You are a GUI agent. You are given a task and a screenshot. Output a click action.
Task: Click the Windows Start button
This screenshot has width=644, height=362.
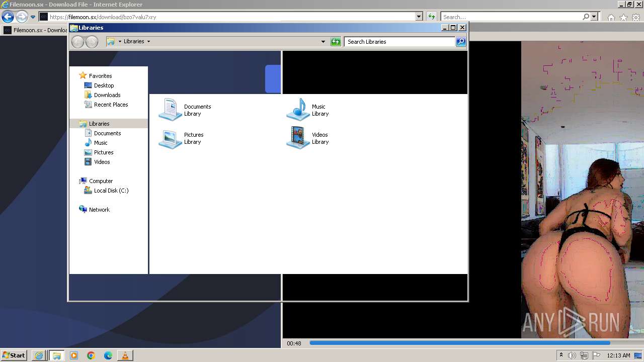coord(14,355)
